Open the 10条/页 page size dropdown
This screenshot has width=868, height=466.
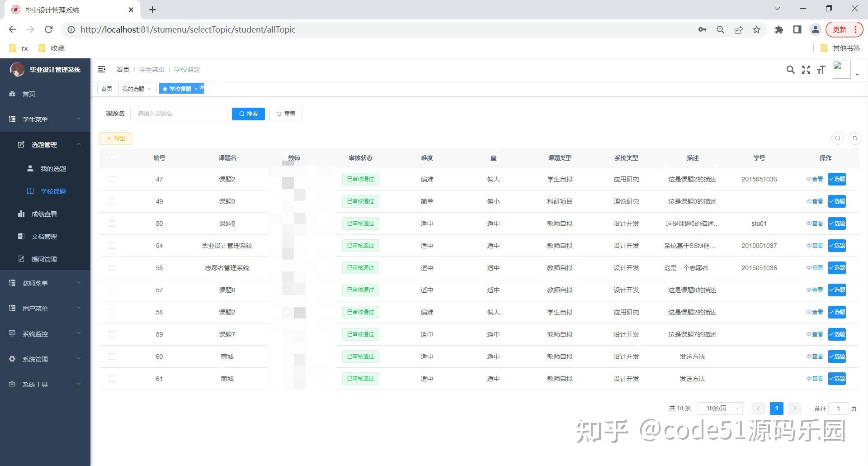[720, 408]
